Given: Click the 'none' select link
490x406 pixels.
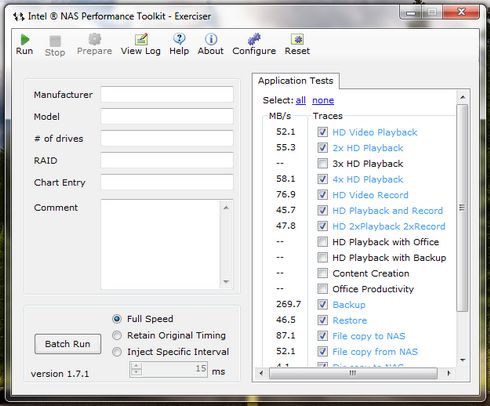Looking at the screenshot, I should (323, 100).
